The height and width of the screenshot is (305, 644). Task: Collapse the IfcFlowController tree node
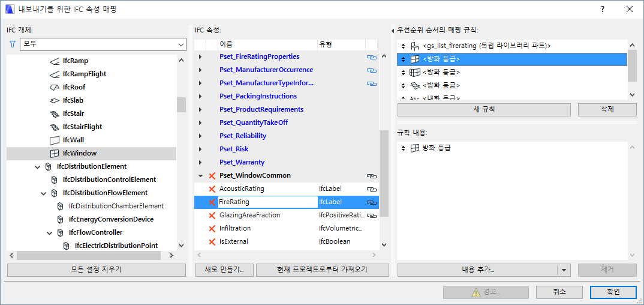(x=49, y=232)
